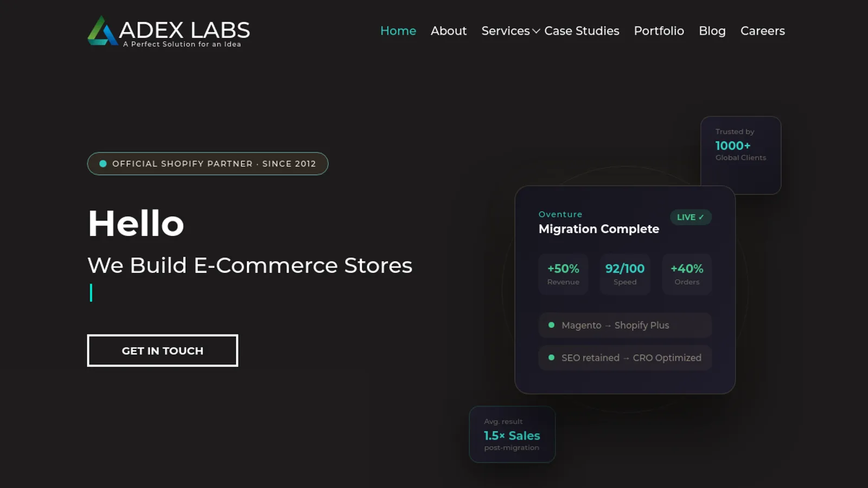Image resolution: width=868 pixels, height=488 pixels.
Task: Visit the Blog link
Action: coord(712,31)
